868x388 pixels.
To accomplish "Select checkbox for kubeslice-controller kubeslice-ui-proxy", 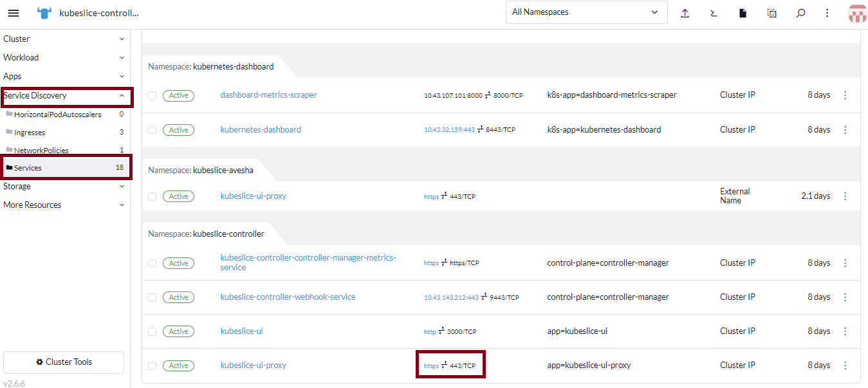I will (152, 365).
